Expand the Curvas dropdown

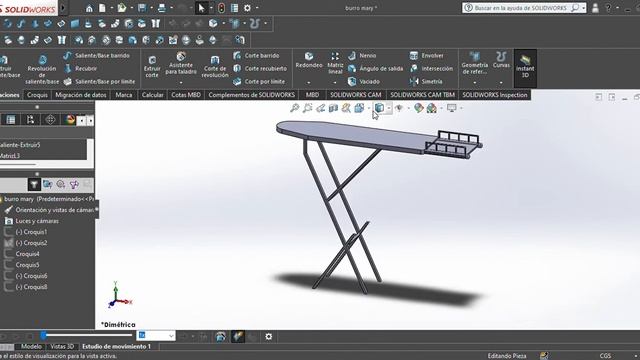[x=501, y=82]
